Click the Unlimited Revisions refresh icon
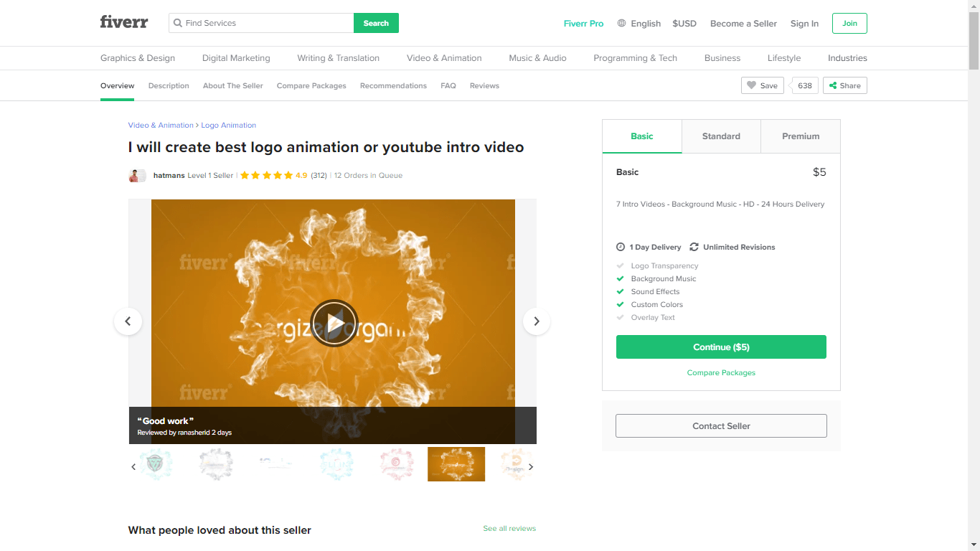Screen dimensions: 980x551 coord(694,247)
